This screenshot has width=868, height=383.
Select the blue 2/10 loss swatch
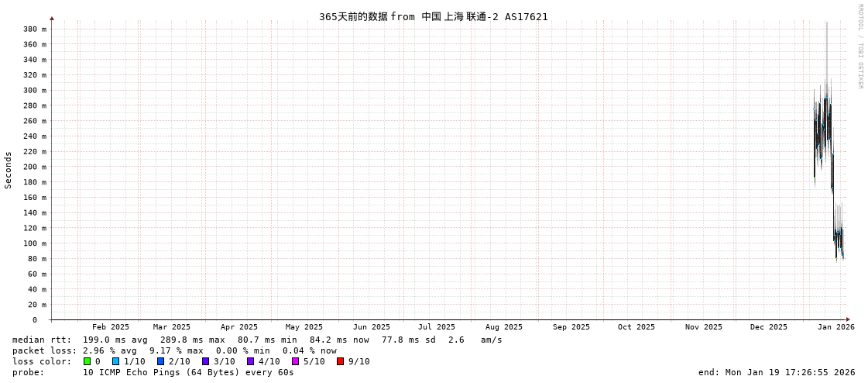coord(160,361)
